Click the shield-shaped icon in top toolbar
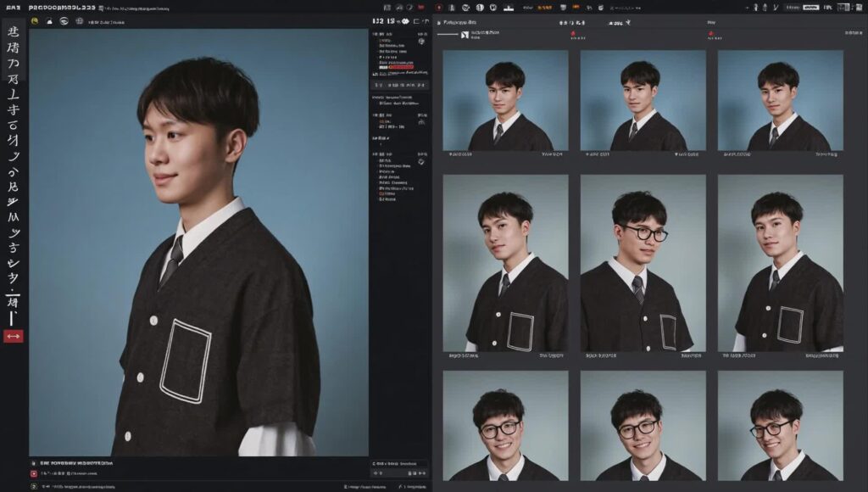Screen dimensions: 868x492 click(x=493, y=8)
